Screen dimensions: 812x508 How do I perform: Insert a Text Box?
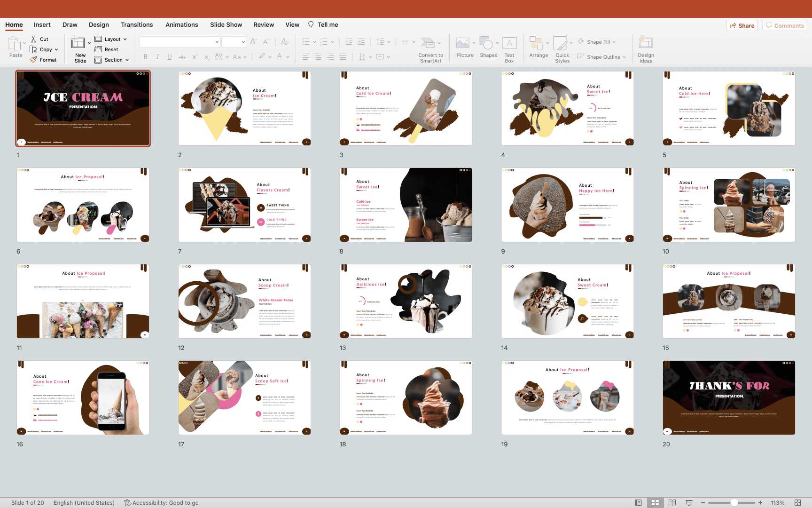pos(509,43)
